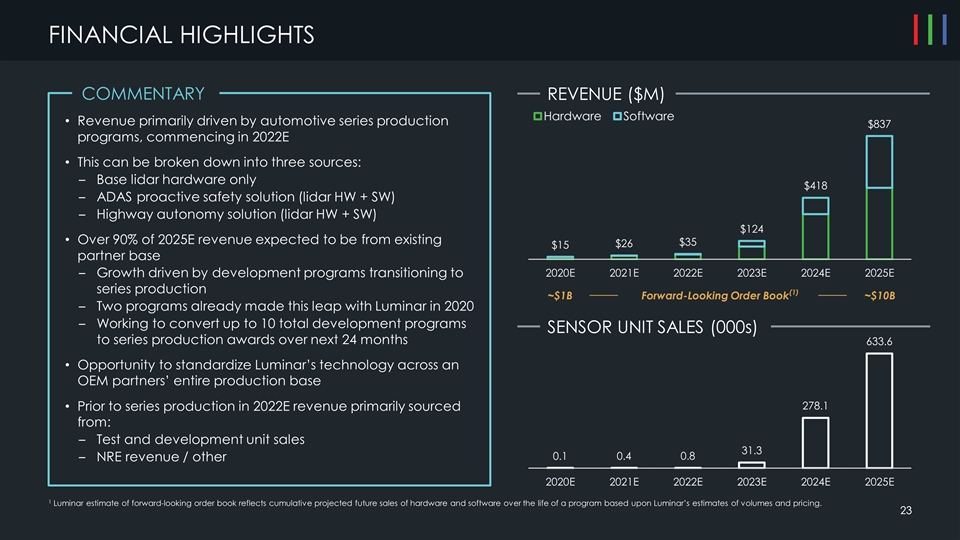960x540 pixels.
Task: Click the red, green and blue bars logo
Action: pos(930,31)
